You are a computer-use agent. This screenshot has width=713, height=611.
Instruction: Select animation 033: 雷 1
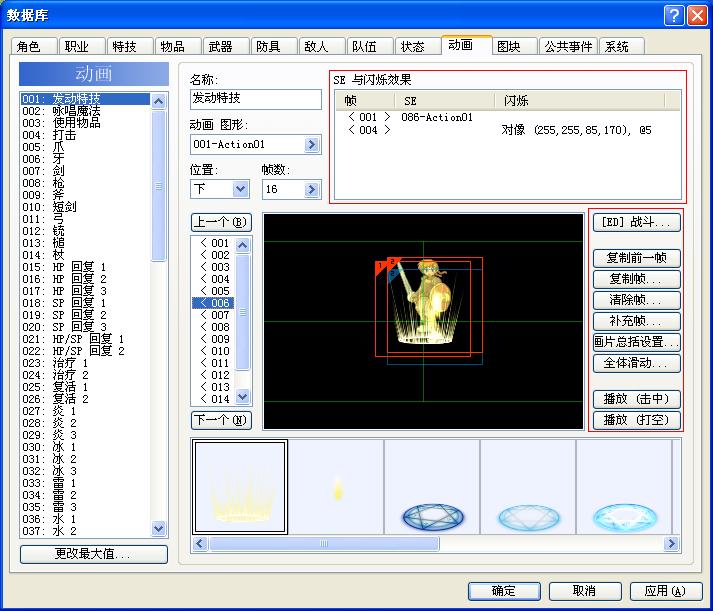(x=85, y=483)
